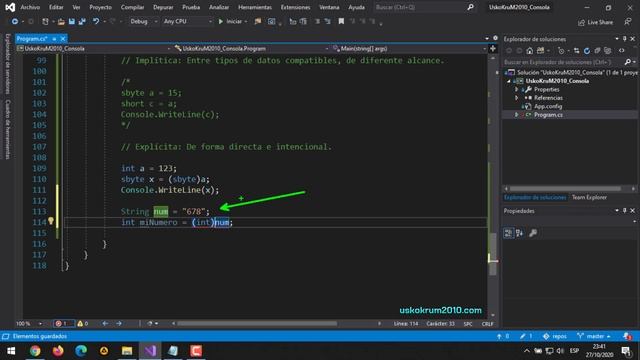Screen dimensions: 640x360
Task: Click Solution Explorer home icon
Action: click(x=529, y=51)
